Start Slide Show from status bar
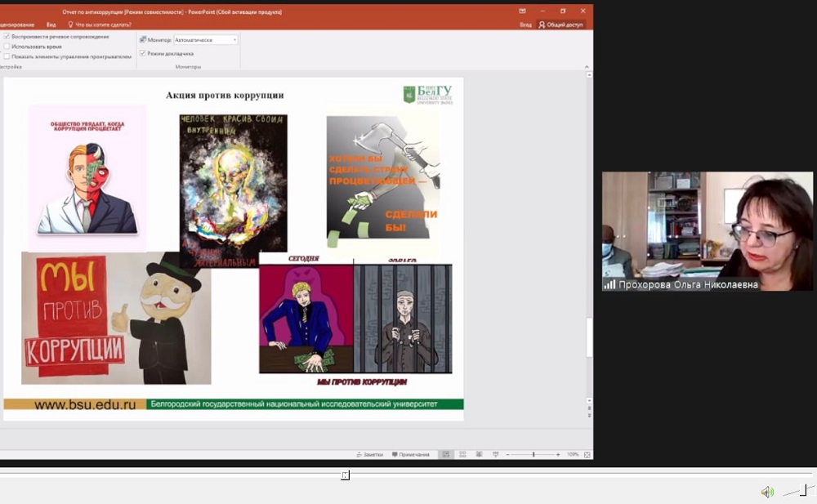This screenshot has height=504, width=817. pos(495,454)
